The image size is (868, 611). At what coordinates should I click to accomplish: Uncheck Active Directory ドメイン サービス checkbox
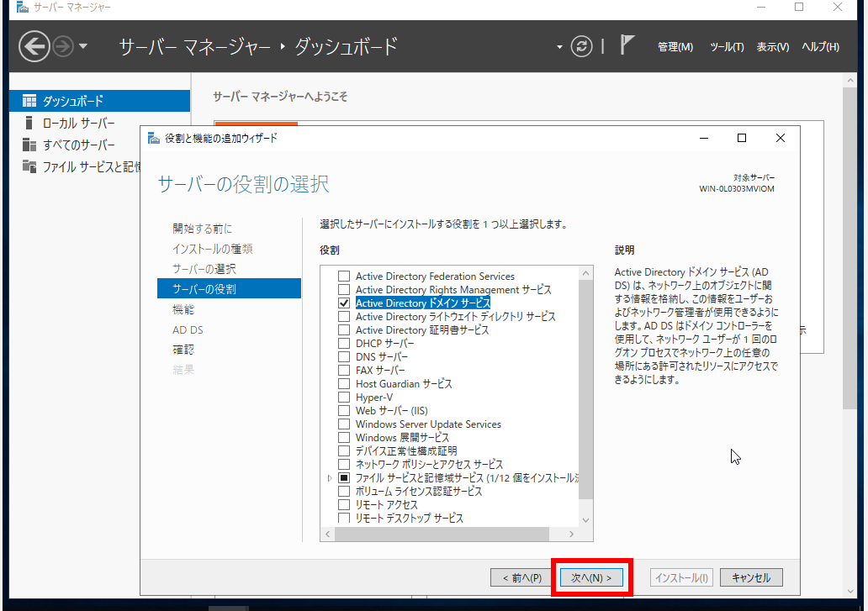pyautogui.click(x=344, y=303)
